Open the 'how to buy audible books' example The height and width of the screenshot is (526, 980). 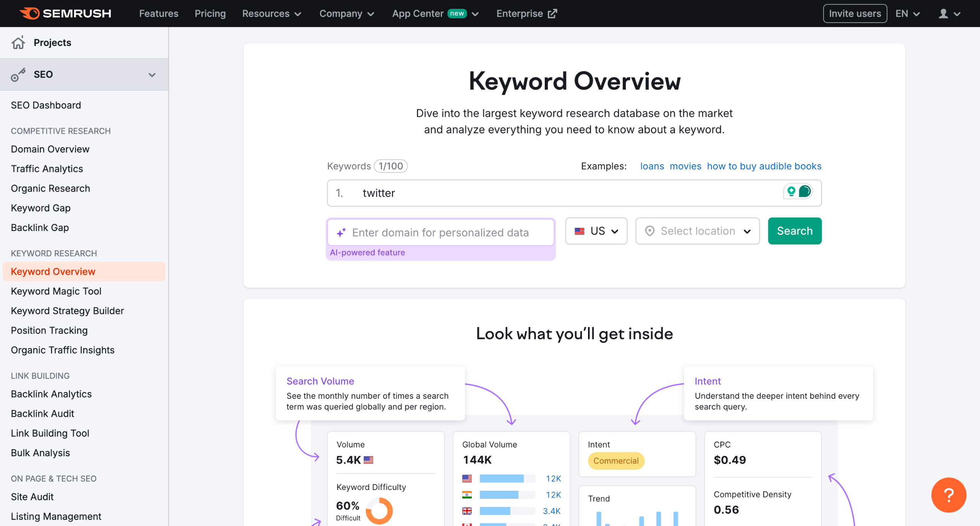[764, 166]
